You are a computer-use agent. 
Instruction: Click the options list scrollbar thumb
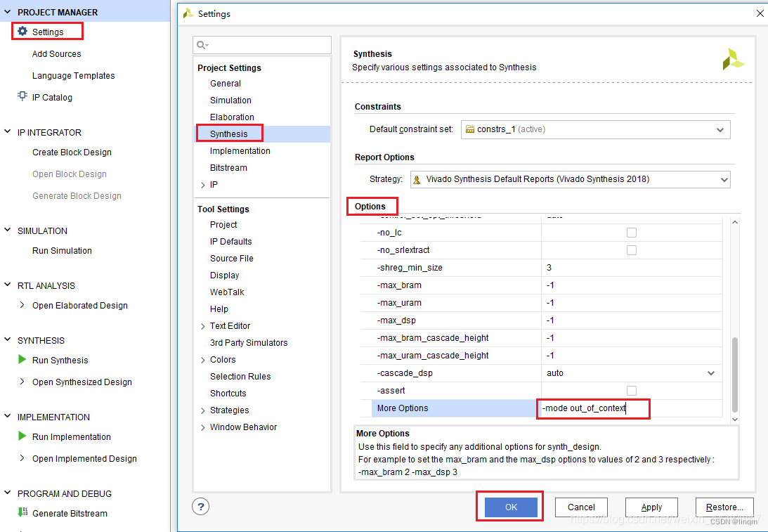[x=735, y=375]
